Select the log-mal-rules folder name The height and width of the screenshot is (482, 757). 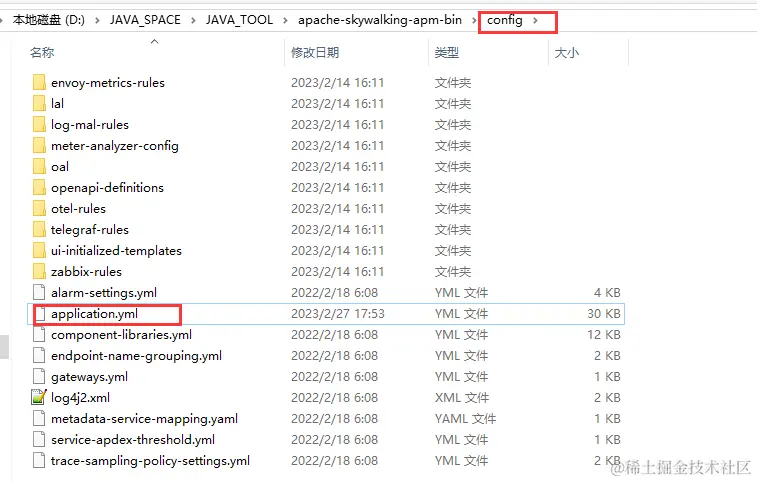pos(90,125)
